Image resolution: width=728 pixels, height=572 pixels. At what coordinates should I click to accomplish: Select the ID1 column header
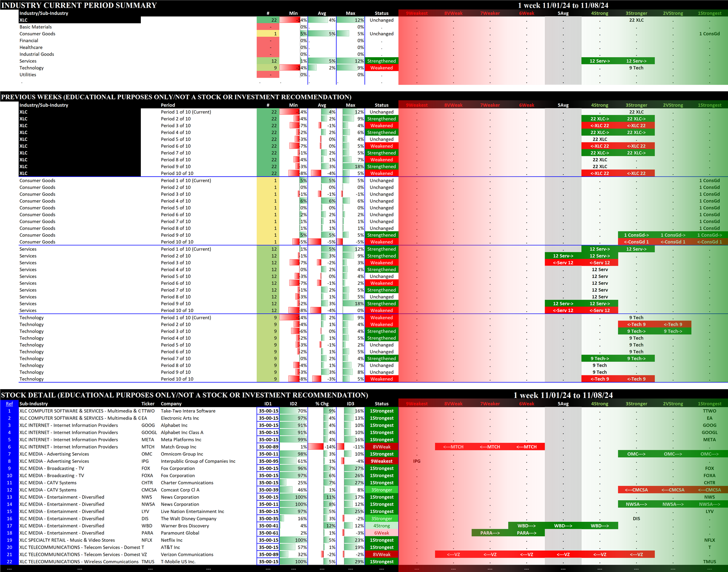click(268, 404)
